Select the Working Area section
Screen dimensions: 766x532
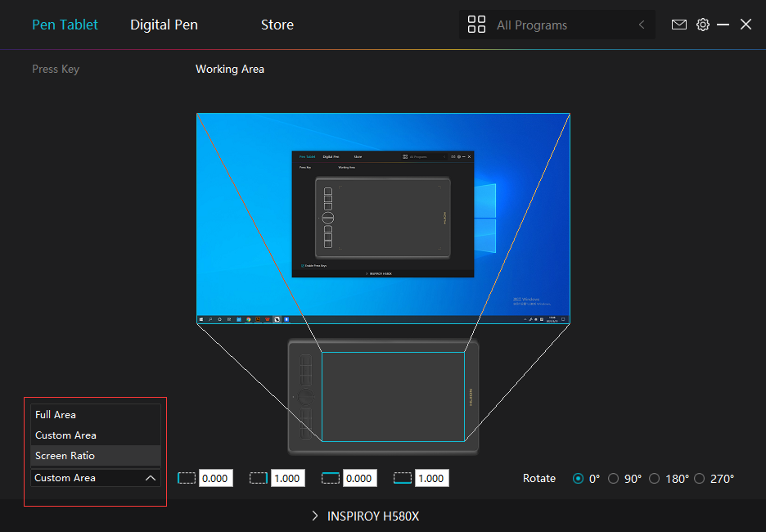pyautogui.click(x=230, y=69)
